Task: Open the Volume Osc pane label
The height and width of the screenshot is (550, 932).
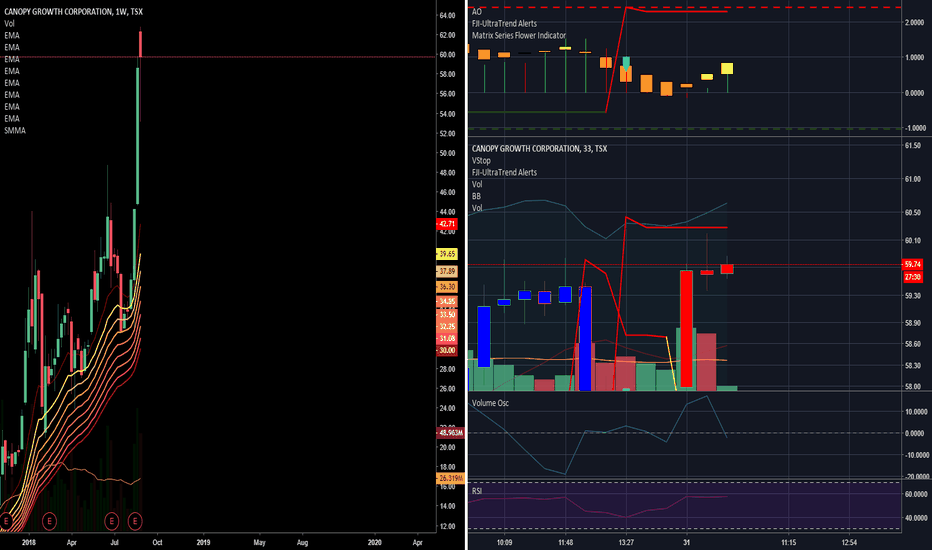Action: click(x=490, y=403)
